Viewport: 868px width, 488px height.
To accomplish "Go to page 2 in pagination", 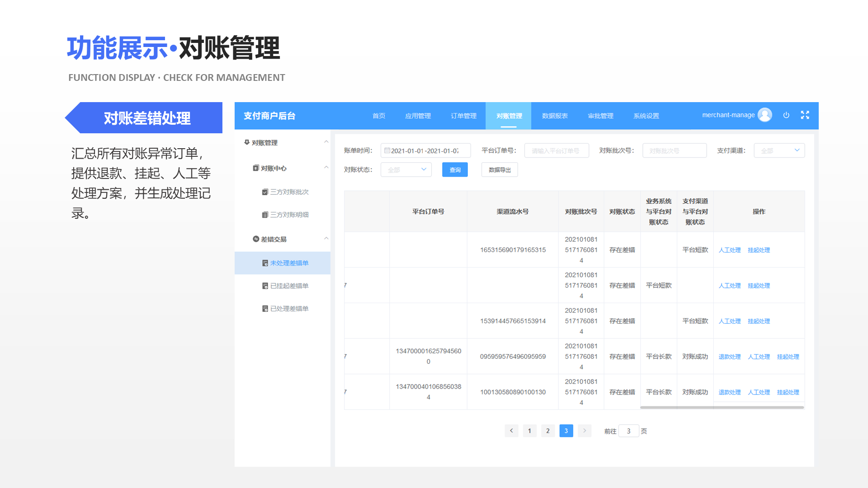I will tap(548, 431).
